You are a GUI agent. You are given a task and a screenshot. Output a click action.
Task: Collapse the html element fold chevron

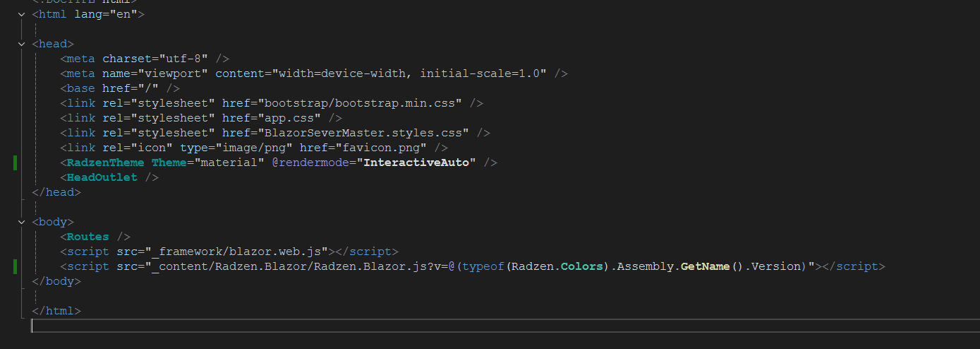22,14
